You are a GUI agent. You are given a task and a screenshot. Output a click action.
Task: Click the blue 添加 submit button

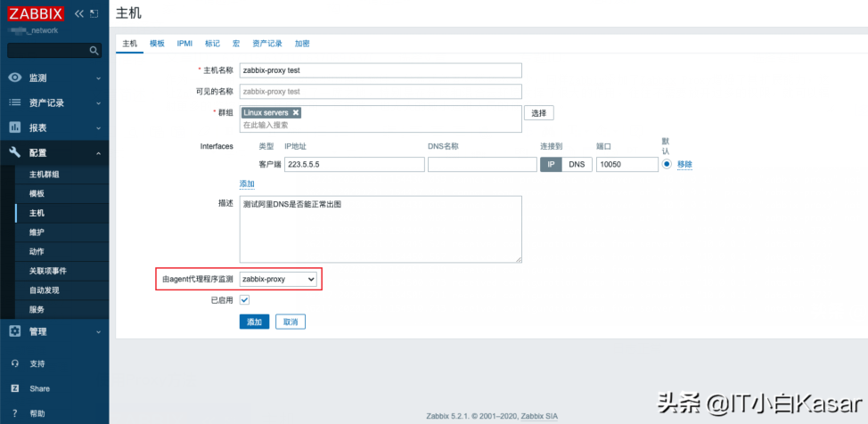tap(255, 322)
